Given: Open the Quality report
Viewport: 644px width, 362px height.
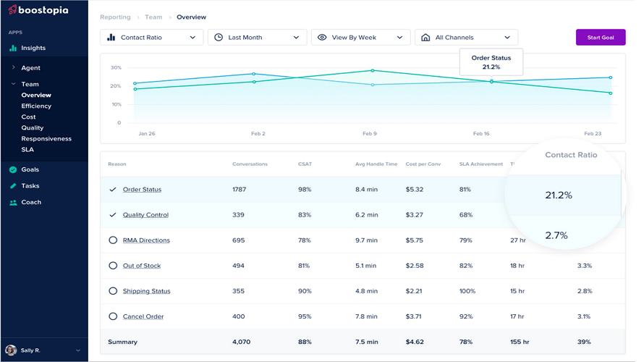Looking at the screenshot, I should pos(33,128).
